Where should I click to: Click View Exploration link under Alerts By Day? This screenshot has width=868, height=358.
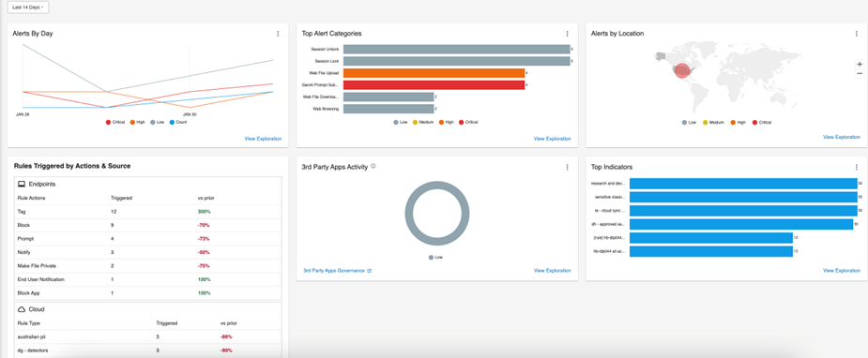pyautogui.click(x=263, y=139)
